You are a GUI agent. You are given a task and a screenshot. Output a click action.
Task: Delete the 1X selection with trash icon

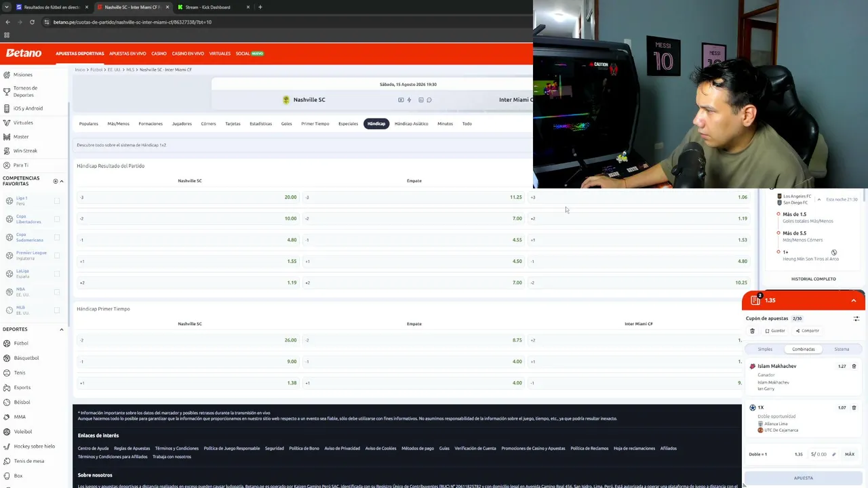click(x=854, y=408)
